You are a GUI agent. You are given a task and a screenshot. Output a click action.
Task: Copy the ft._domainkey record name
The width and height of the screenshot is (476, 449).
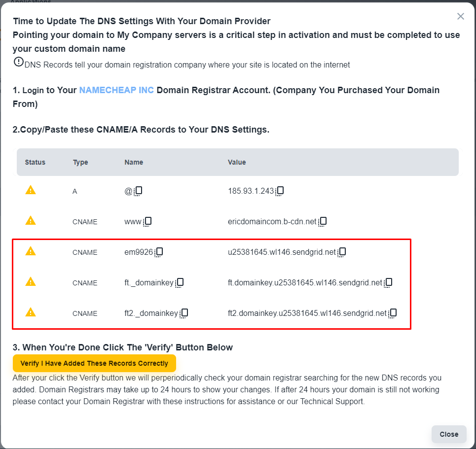[x=180, y=283]
